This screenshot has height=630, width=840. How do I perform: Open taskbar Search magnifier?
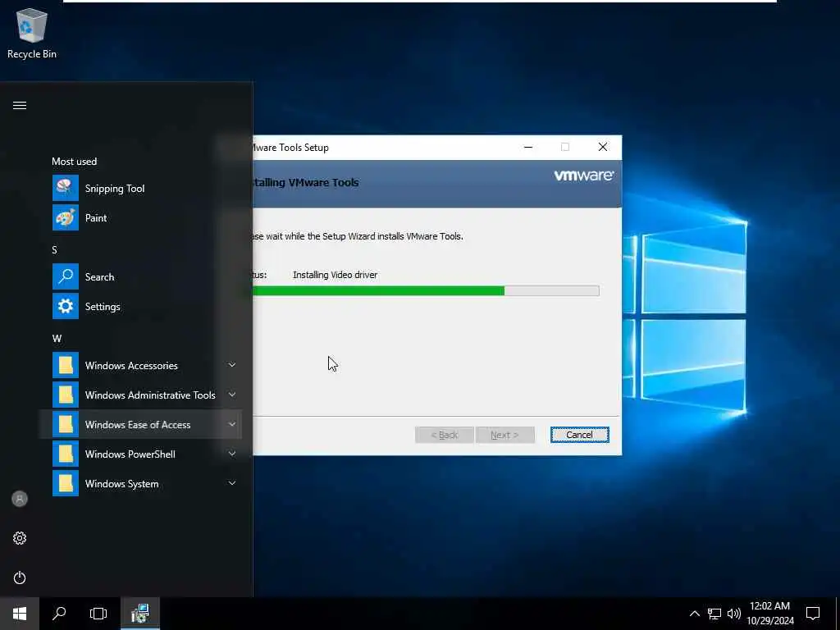tap(59, 614)
